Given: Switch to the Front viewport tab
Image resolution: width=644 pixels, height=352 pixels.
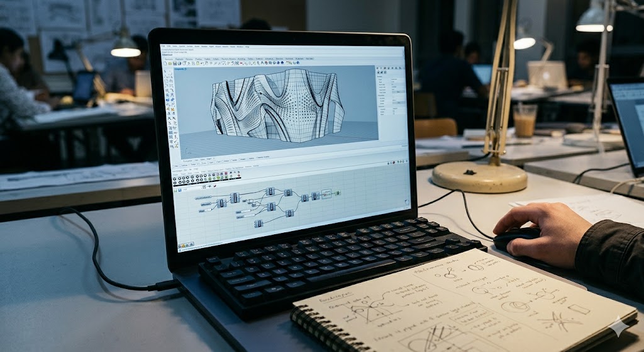Looking at the screenshot, I should click(x=203, y=159).
